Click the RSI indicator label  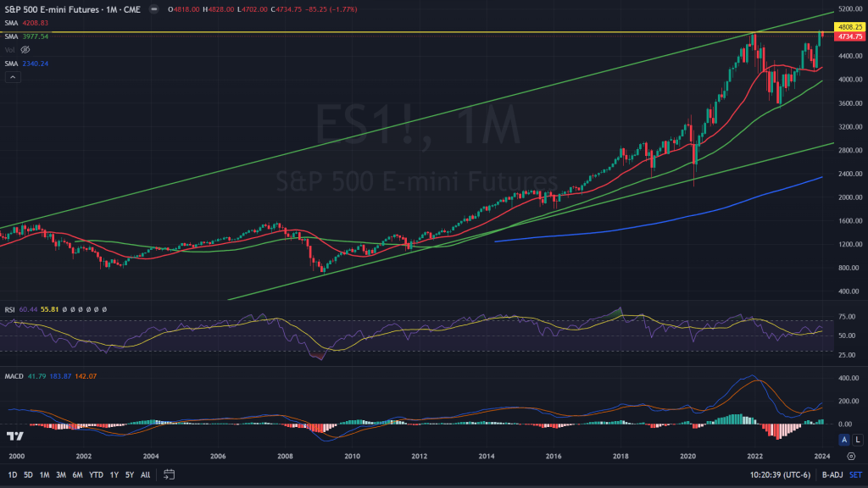10,310
